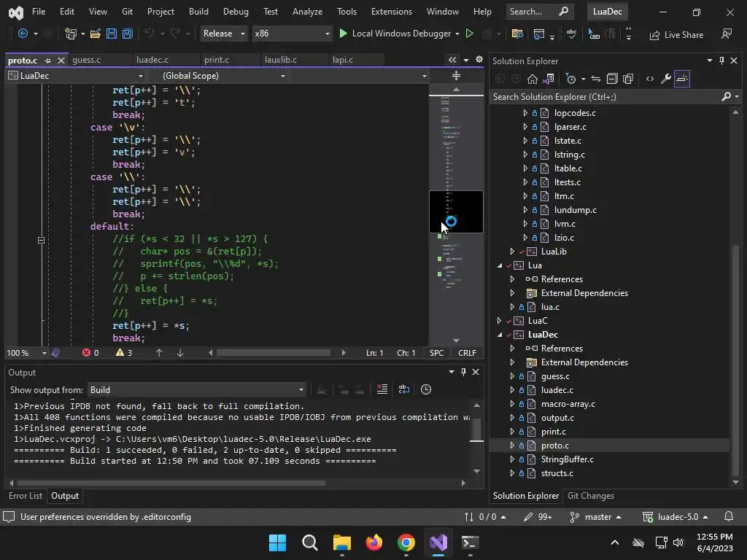
Task: Click the Search Solution Explorer field
Action: click(605, 97)
